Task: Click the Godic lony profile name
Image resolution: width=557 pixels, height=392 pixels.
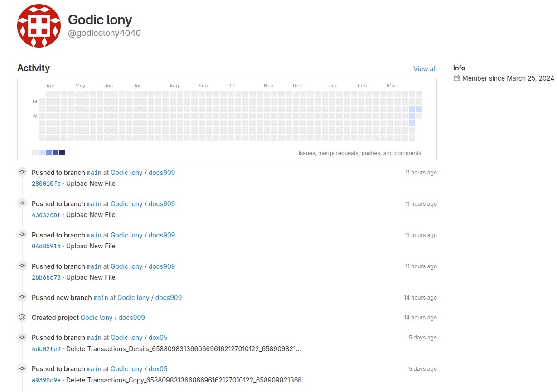Action: pos(100,19)
